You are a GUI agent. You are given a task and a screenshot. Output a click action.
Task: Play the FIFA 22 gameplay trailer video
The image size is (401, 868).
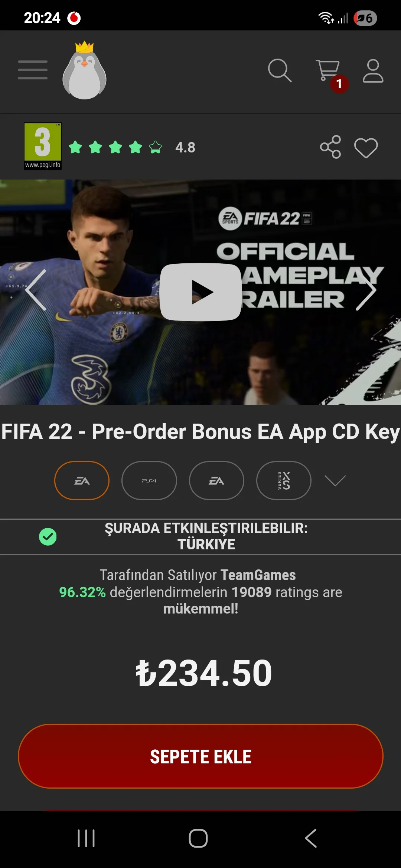[x=200, y=292]
